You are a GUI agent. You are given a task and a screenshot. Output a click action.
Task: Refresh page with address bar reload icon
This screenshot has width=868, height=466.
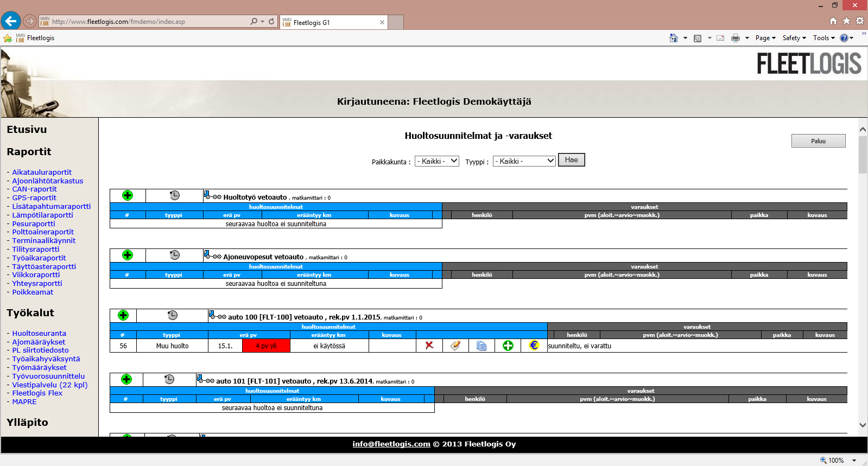pyautogui.click(x=271, y=21)
